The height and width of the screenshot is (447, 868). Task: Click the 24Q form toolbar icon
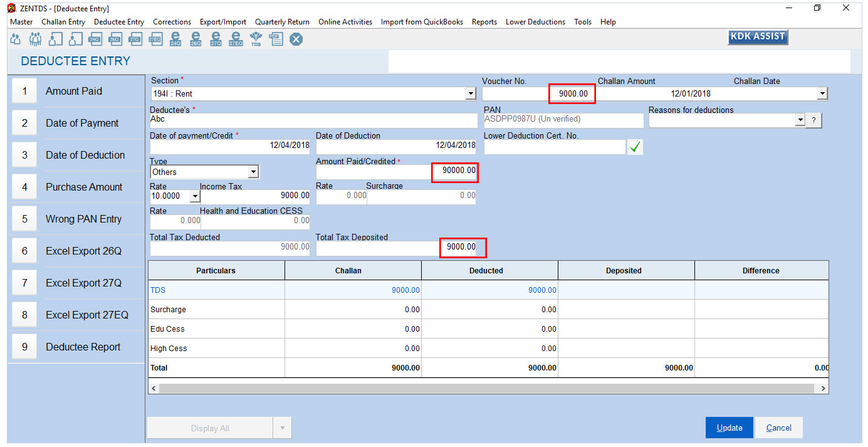(95, 39)
